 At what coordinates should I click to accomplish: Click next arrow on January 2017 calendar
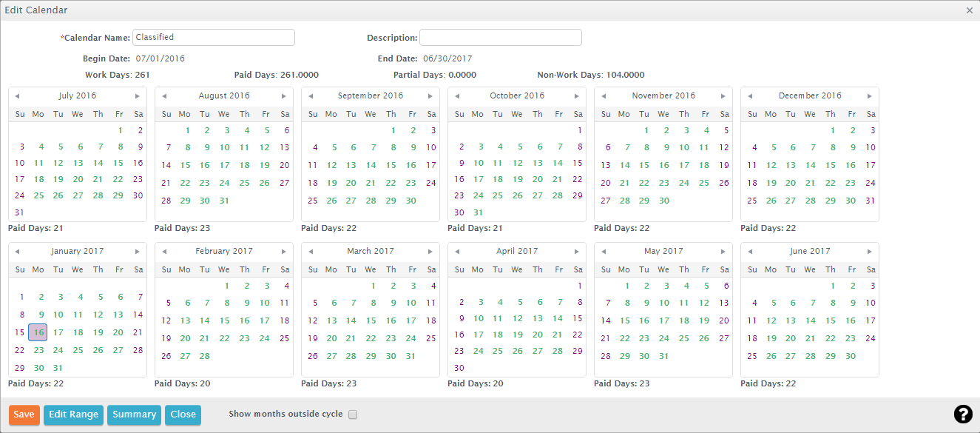point(137,252)
